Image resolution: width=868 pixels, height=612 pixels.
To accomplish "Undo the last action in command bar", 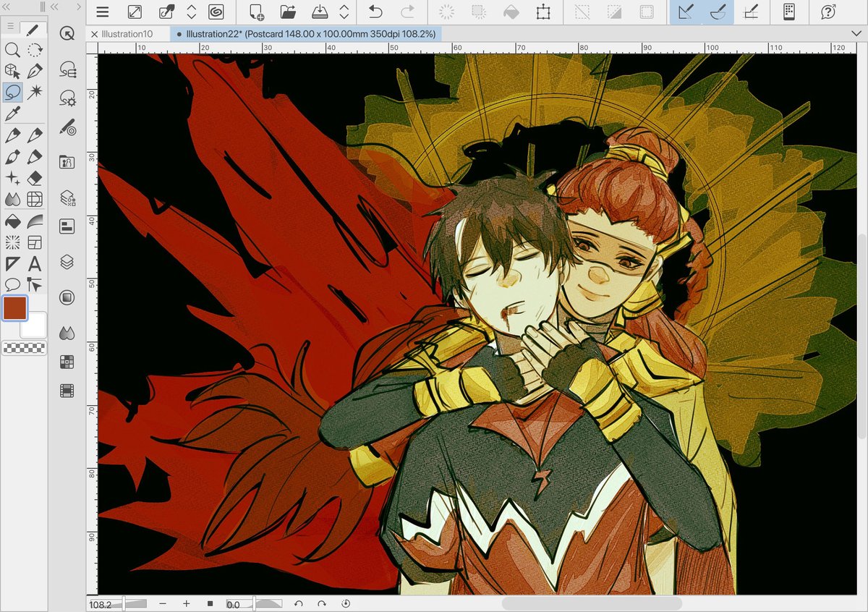I will tap(375, 12).
